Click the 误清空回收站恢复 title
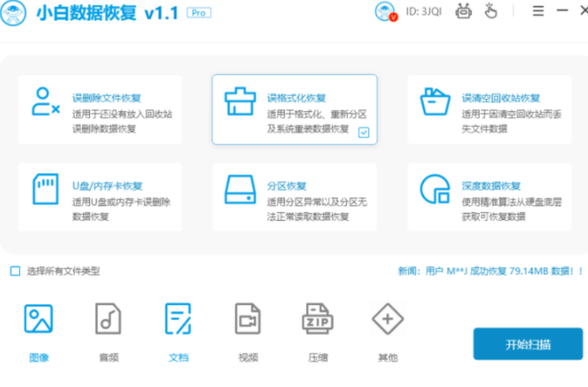The height and width of the screenshot is (387, 588). pos(501,98)
